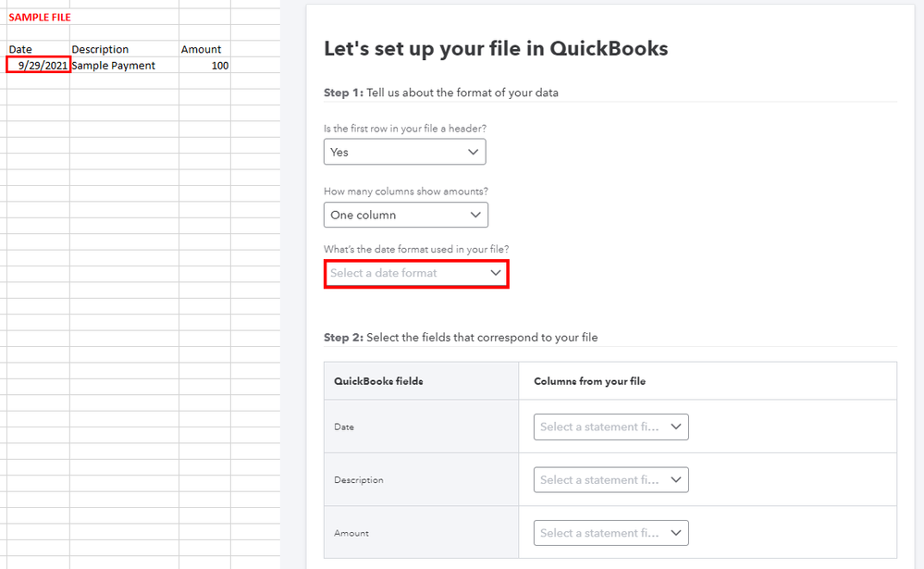
Task: Click chevron arrow of One column dropdown
Action: pos(476,215)
